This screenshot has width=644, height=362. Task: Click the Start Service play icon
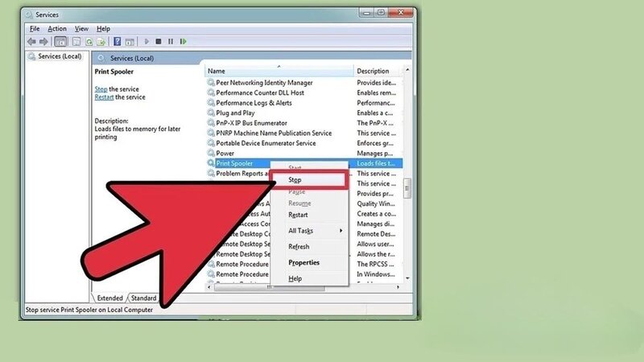(x=147, y=42)
